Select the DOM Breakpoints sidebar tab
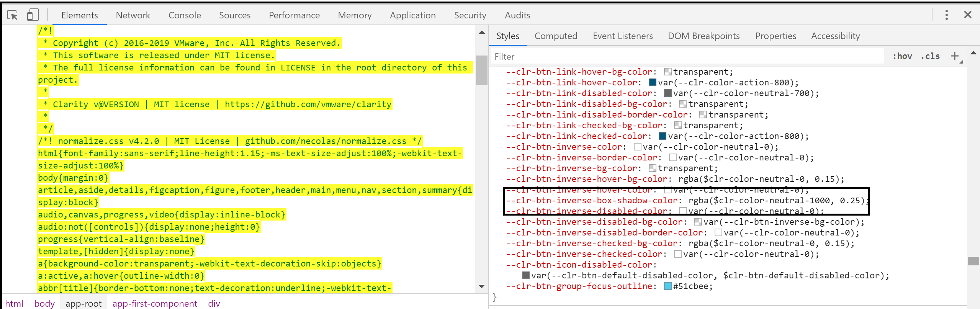The height and width of the screenshot is (309, 980). point(704,36)
